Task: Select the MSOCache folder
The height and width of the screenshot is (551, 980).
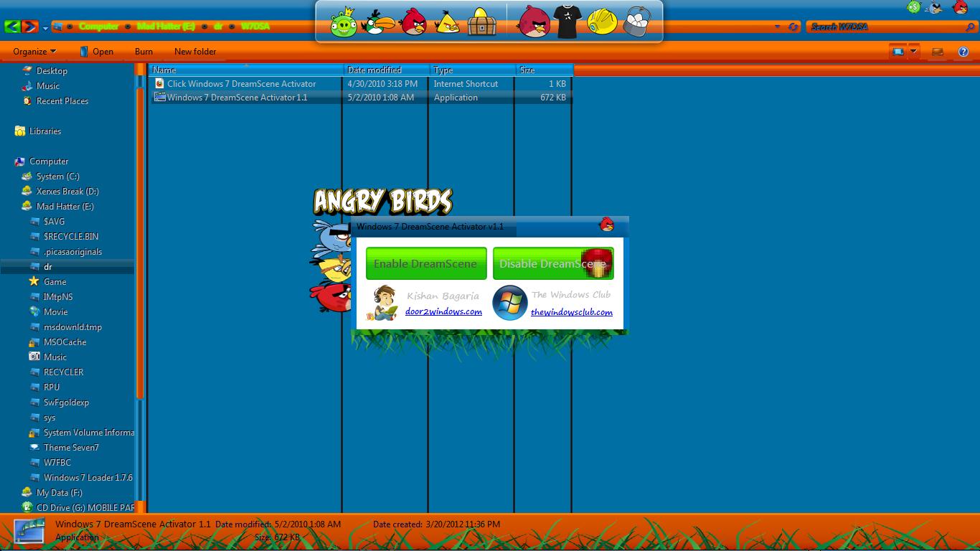Action: pos(65,342)
